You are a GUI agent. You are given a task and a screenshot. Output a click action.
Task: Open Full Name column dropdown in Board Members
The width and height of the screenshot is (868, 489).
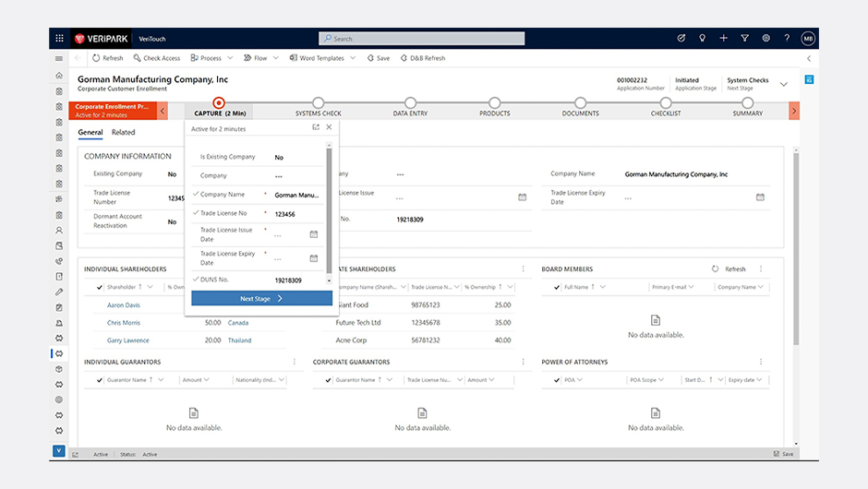point(603,287)
